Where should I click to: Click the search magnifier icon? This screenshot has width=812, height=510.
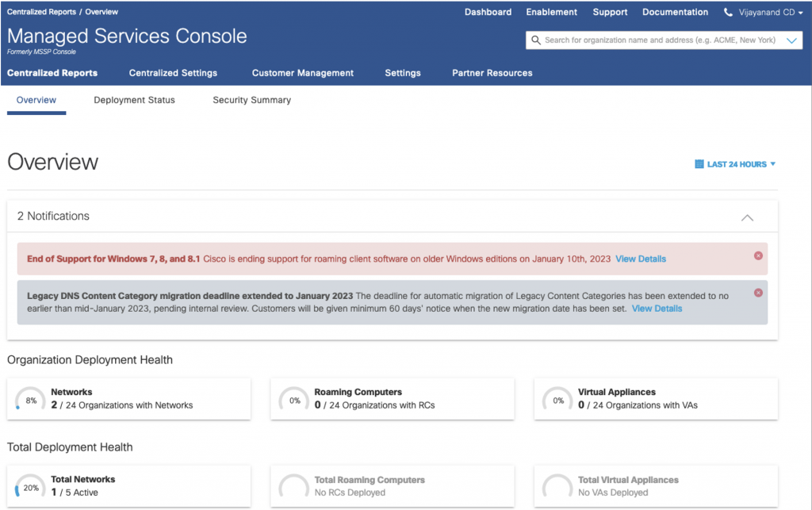pos(537,40)
